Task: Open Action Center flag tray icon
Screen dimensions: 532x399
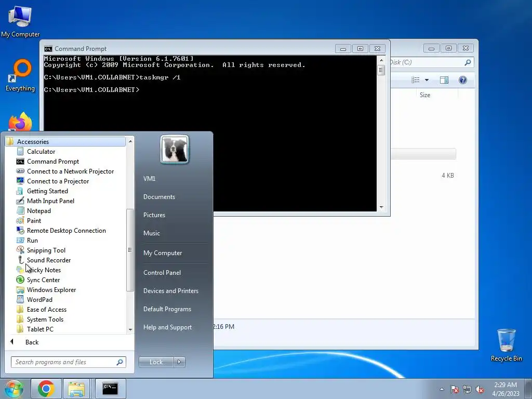Action: tap(455, 389)
